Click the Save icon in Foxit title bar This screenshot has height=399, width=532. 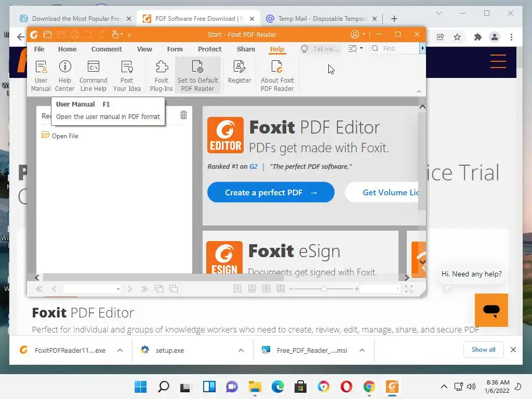tap(61, 34)
